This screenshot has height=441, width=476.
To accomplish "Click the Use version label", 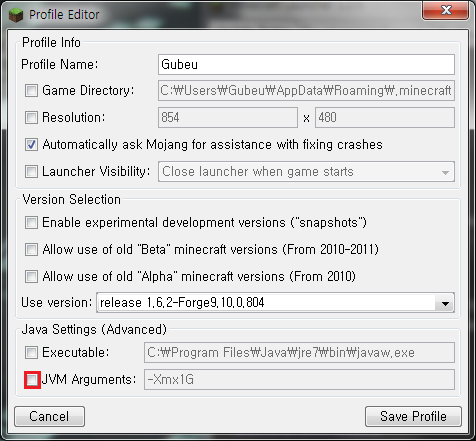I will pos(56,303).
